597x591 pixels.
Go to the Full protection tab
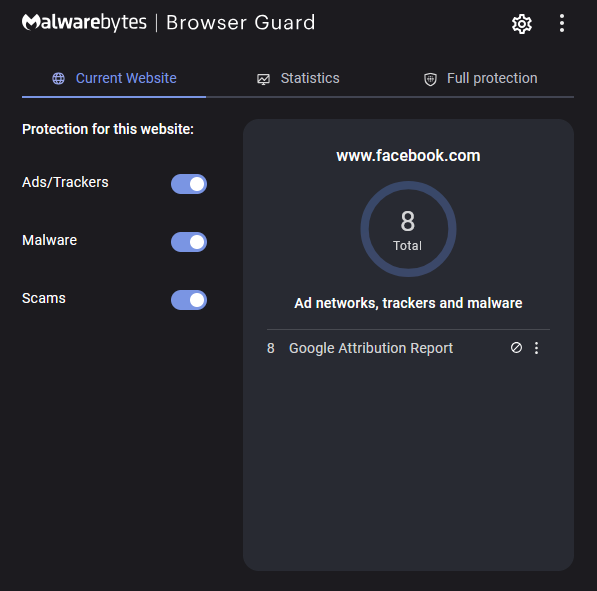pos(480,78)
